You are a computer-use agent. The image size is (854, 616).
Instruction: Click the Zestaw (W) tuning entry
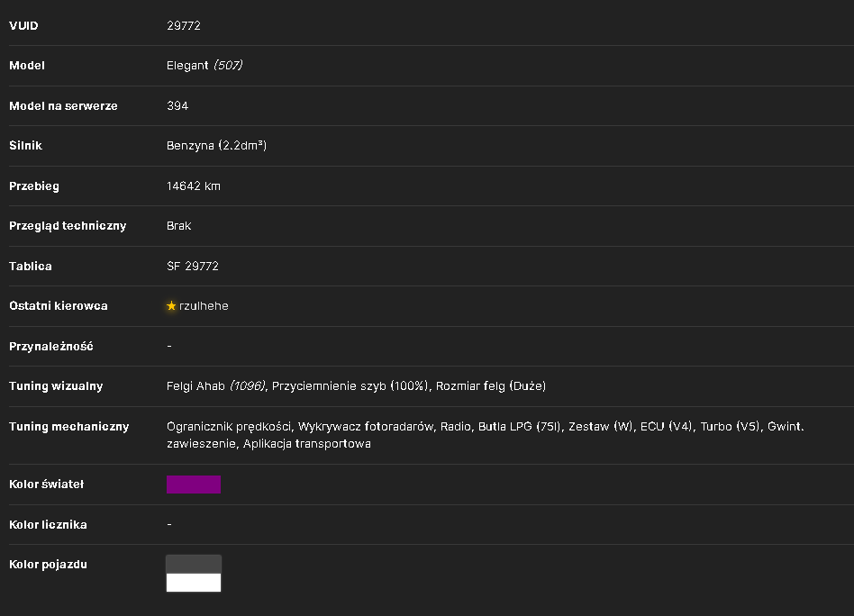click(x=601, y=427)
